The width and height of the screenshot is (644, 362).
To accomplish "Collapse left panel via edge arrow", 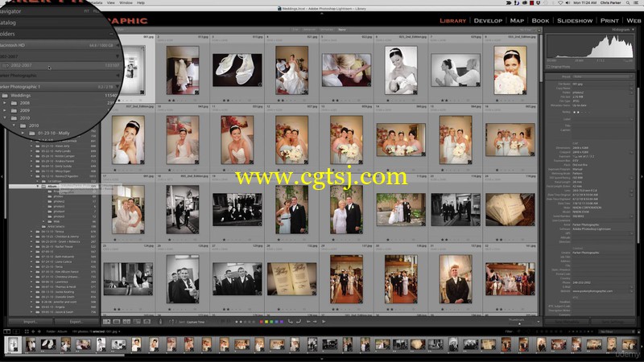I will pos(2,176).
